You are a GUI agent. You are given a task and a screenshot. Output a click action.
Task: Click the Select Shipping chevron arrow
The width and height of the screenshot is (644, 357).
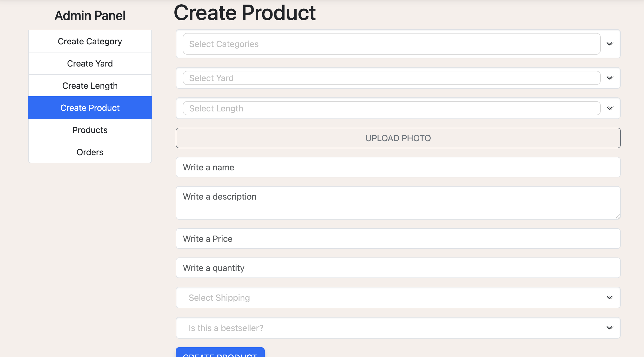(610, 297)
